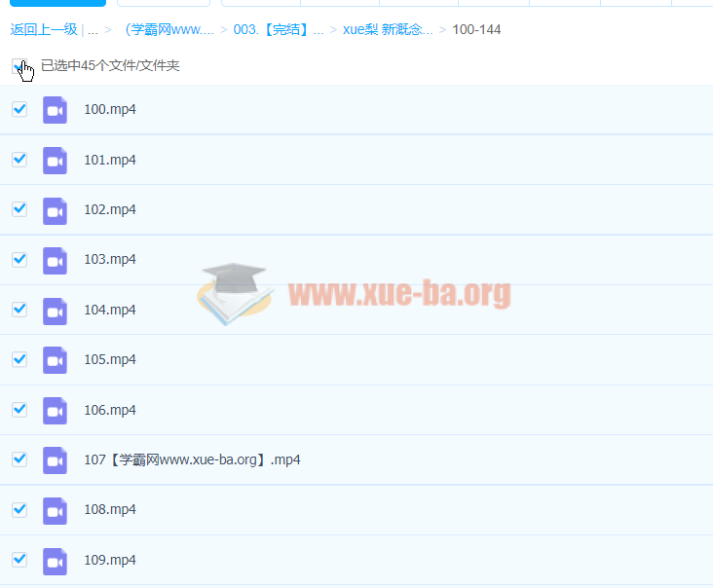Click the video icon beside 108.mp4
The width and height of the screenshot is (713, 588).
pyautogui.click(x=55, y=510)
